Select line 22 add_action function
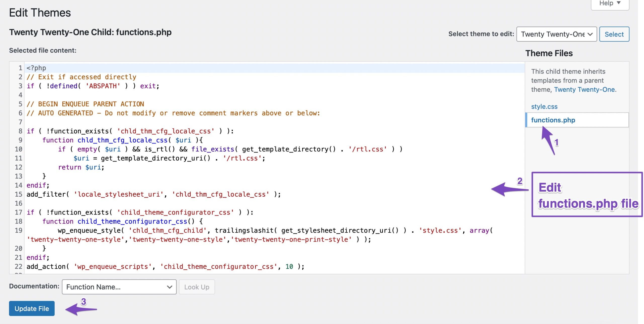644x324 pixels. [166, 266]
